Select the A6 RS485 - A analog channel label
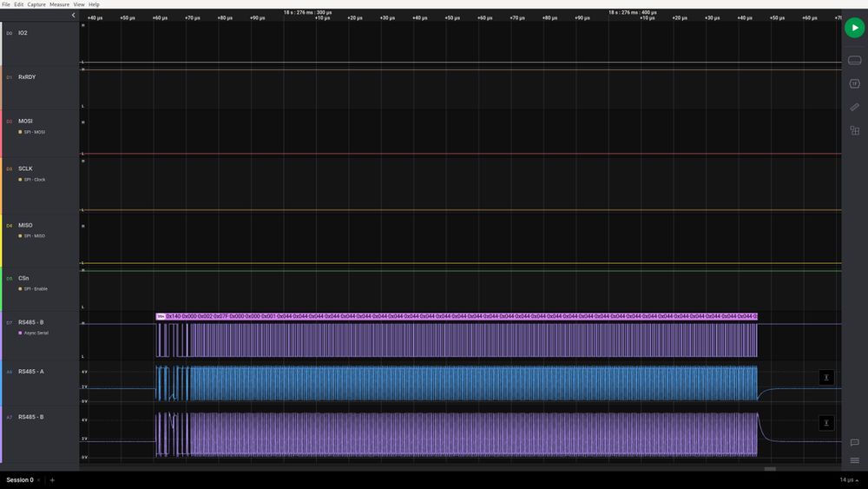Screen dimensions: 868x489 (30, 372)
